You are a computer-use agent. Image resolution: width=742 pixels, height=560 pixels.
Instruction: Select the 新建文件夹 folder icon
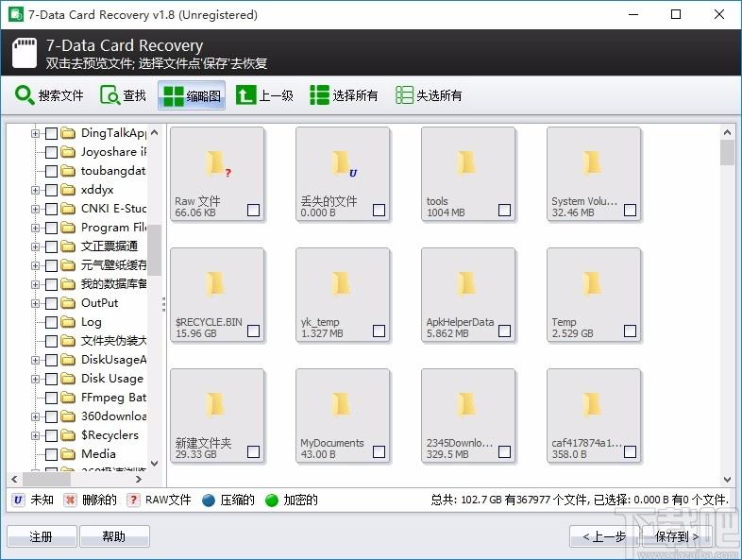click(x=216, y=404)
